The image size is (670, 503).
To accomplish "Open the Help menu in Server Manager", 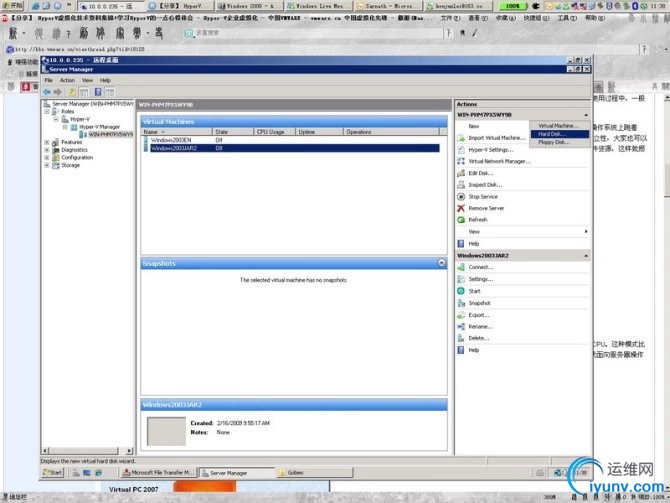I will coord(105,80).
